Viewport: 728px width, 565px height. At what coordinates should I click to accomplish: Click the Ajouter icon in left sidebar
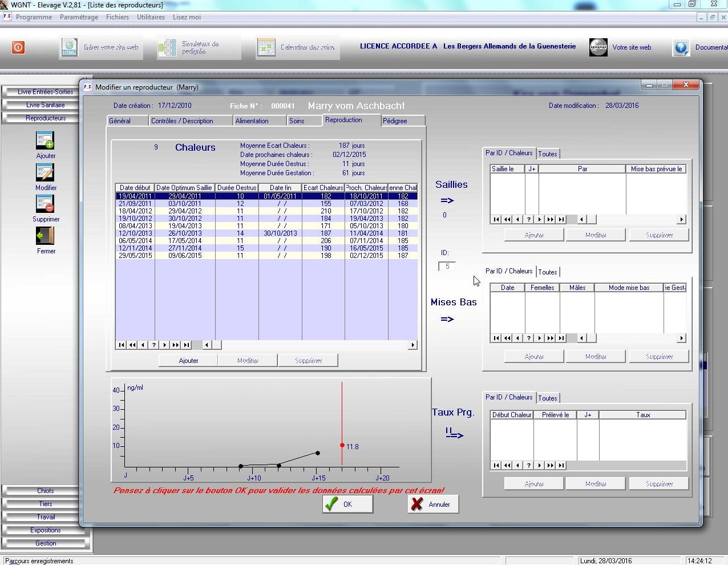pos(45,140)
